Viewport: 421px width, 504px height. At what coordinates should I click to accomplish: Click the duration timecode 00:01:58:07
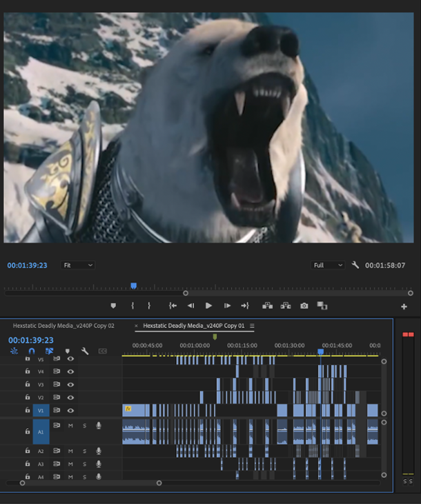tap(385, 265)
